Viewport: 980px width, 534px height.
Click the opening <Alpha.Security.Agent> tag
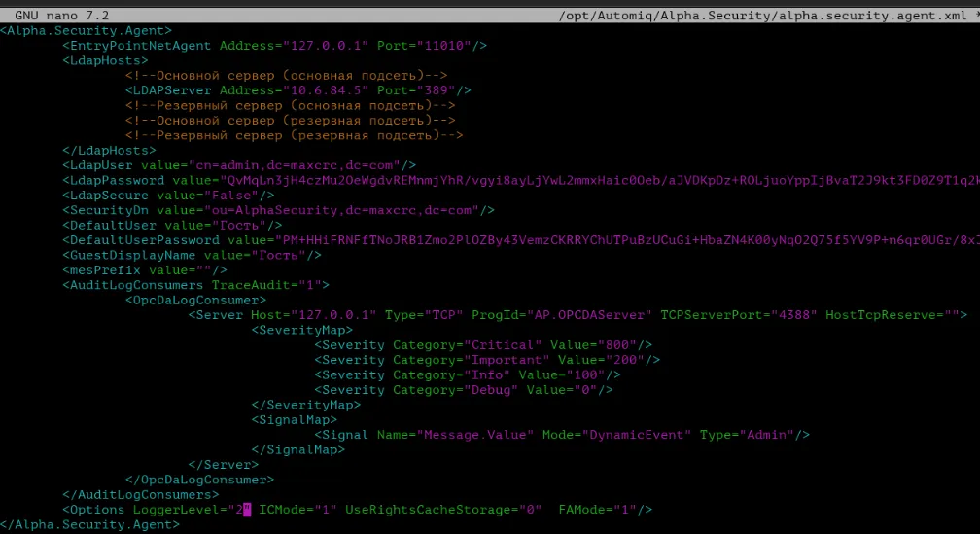click(x=86, y=31)
